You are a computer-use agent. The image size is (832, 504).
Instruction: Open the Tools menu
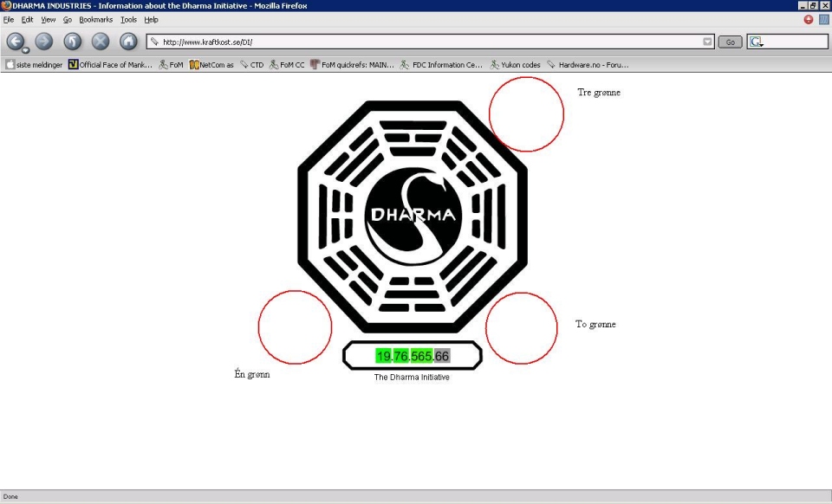[128, 20]
